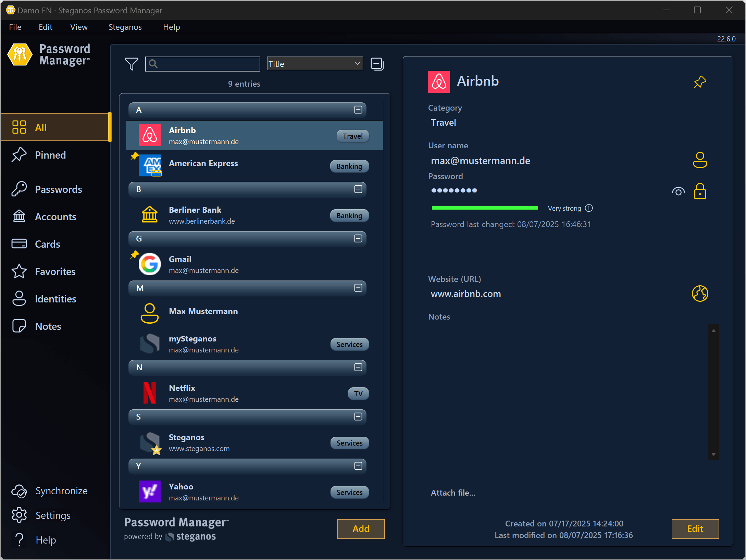Reveal the password with the eye icon
Viewport: 746px width, 560px height.
pyautogui.click(x=678, y=191)
